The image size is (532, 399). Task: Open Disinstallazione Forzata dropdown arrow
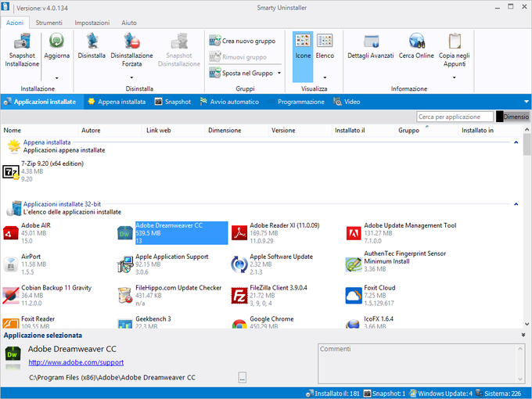(131, 77)
